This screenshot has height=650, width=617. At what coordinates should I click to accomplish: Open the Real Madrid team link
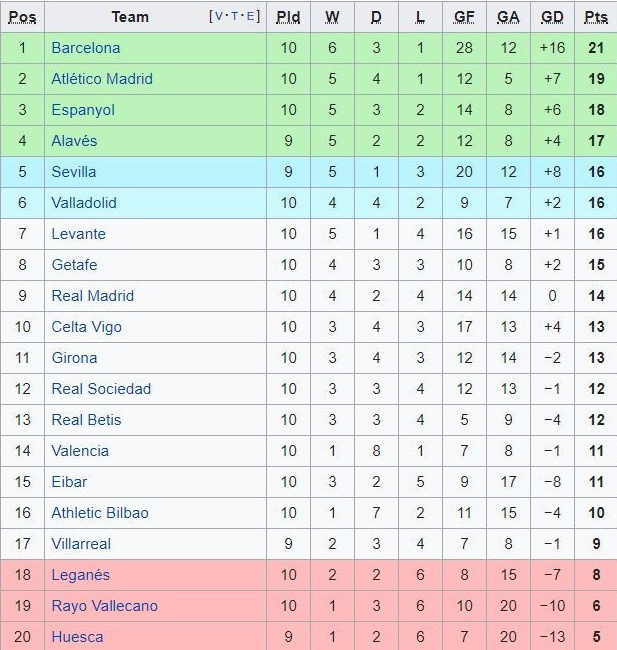pos(92,296)
